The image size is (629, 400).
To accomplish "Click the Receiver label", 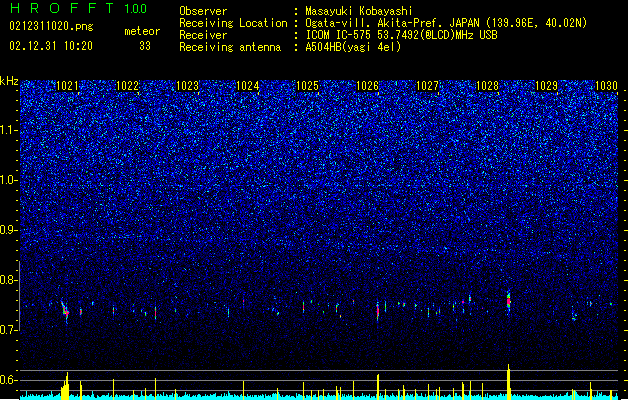I will point(203,35).
